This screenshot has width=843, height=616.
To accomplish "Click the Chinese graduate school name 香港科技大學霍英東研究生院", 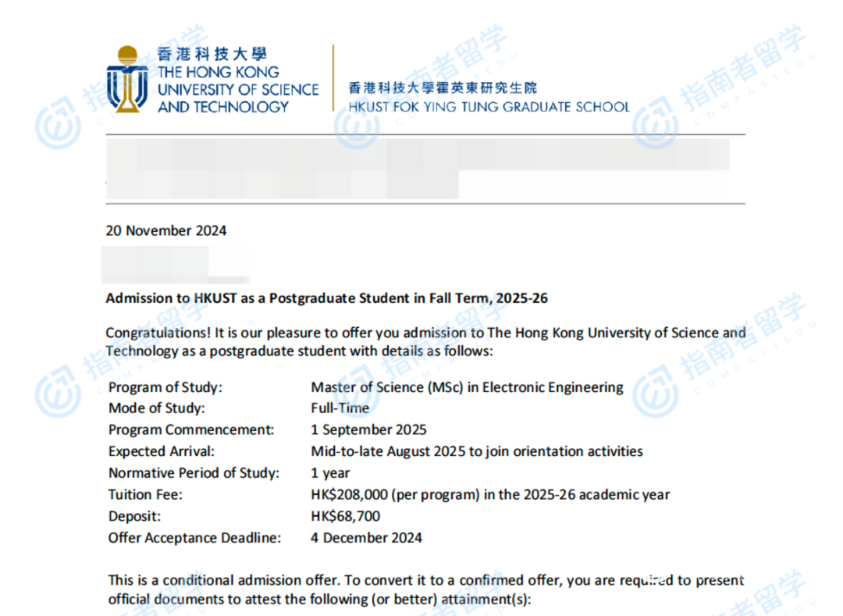I will point(443,87).
